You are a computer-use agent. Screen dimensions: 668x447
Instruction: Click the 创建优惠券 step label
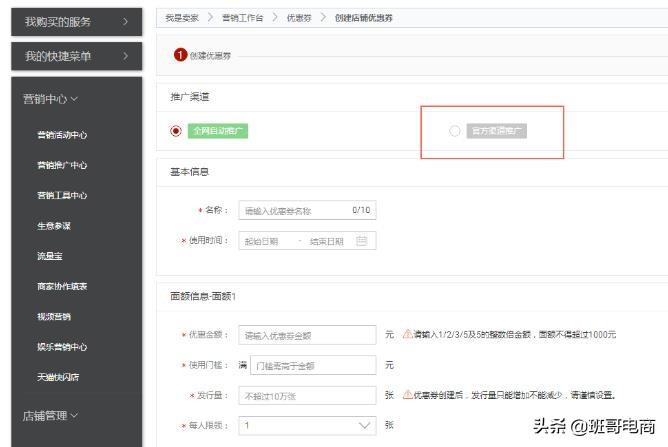[210, 56]
